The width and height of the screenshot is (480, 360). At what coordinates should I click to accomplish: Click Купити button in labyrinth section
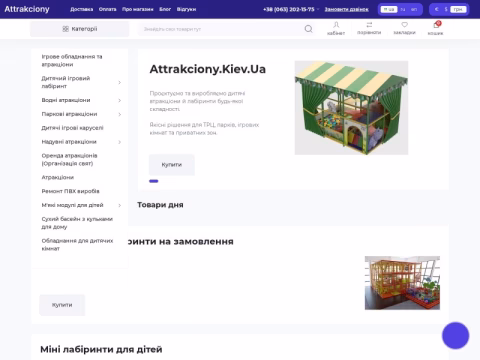coord(62,305)
